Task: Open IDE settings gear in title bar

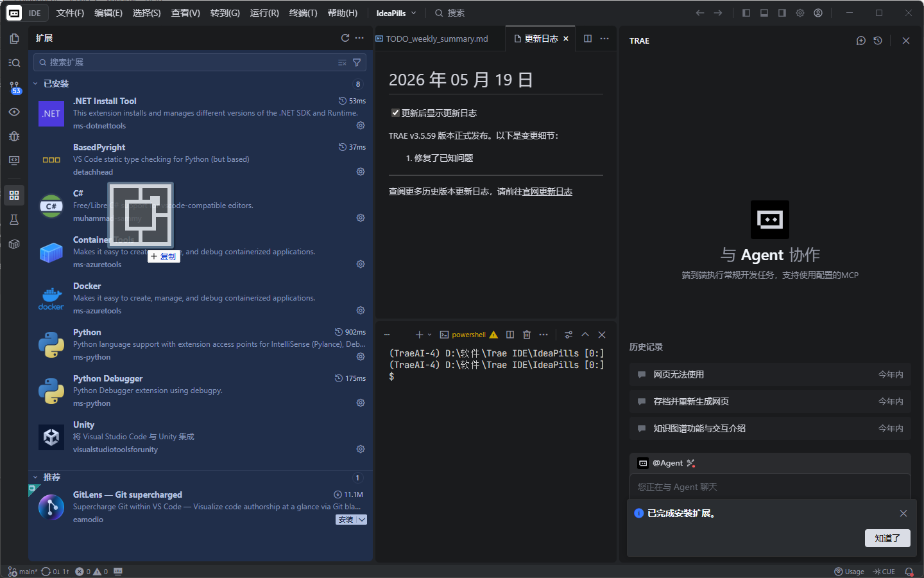Action: pos(800,13)
